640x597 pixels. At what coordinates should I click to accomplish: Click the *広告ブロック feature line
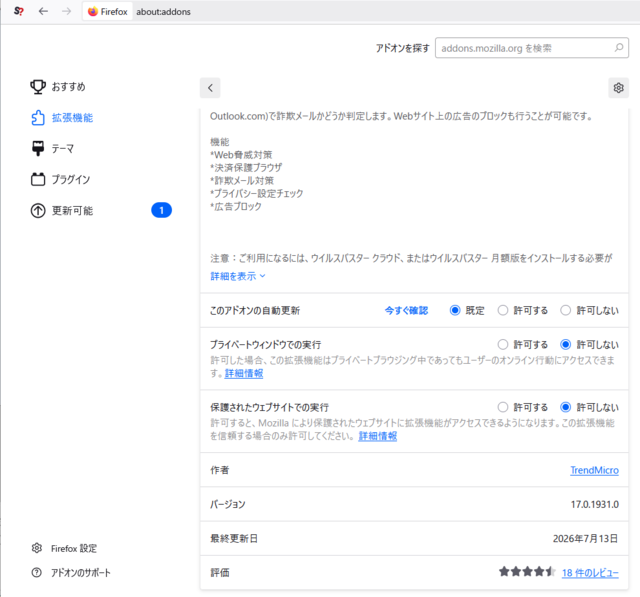click(x=236, y=206)
